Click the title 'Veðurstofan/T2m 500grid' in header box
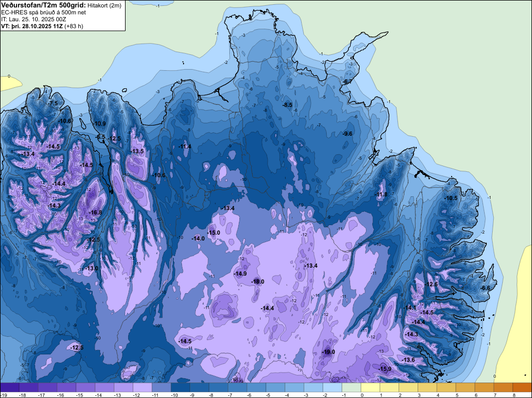 pyautogui.click(x=44, y=5)
